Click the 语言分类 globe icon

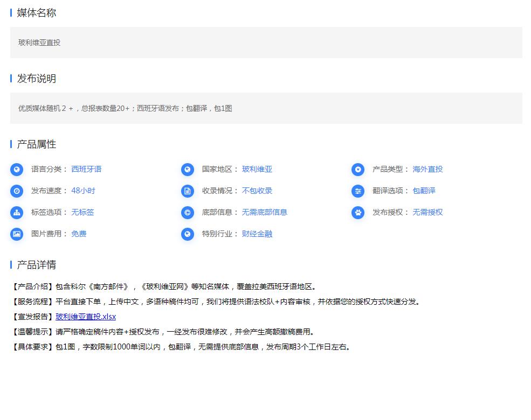[x=17, y=170]
